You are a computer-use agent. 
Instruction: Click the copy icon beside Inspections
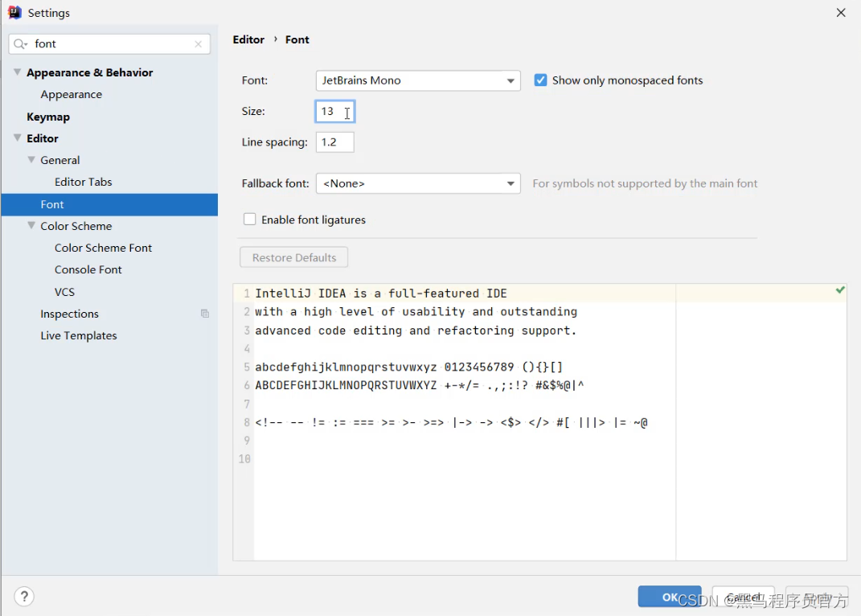coord(205,314)
